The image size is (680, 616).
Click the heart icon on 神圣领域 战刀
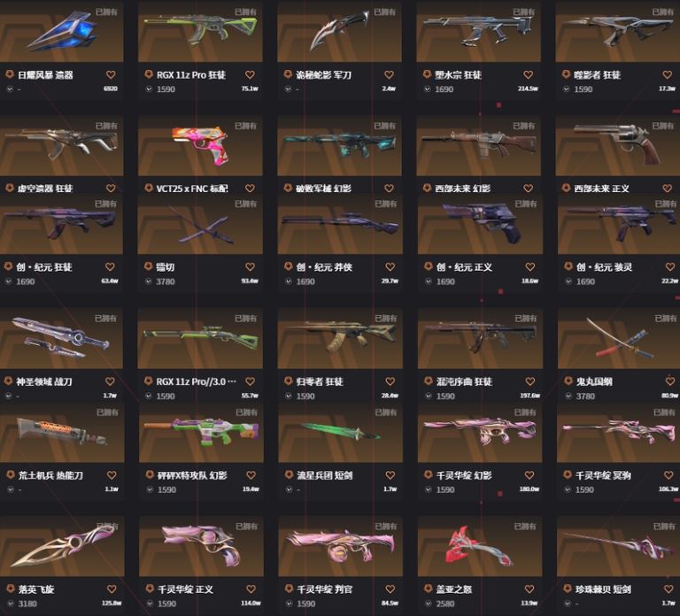110,381
